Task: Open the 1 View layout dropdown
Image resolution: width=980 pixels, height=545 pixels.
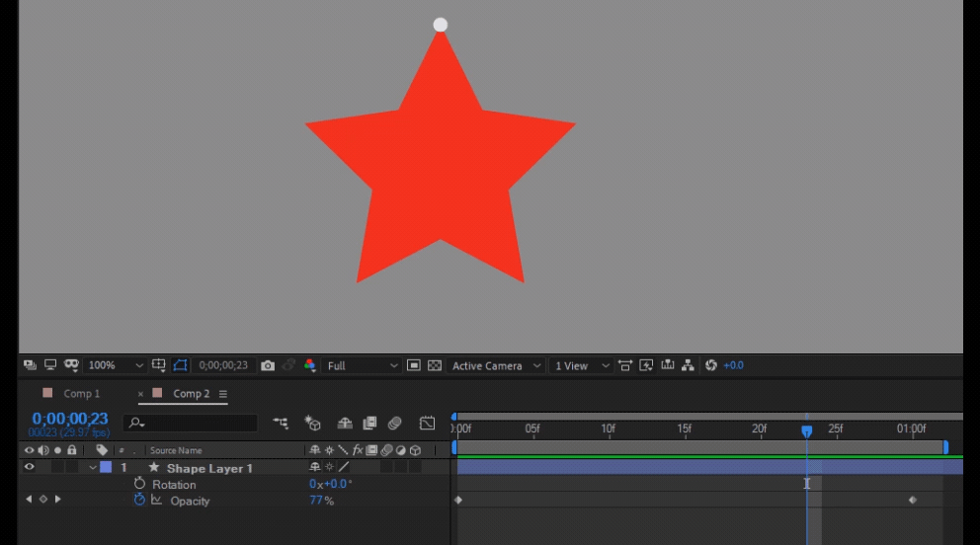Action: (x=581, y=366)
